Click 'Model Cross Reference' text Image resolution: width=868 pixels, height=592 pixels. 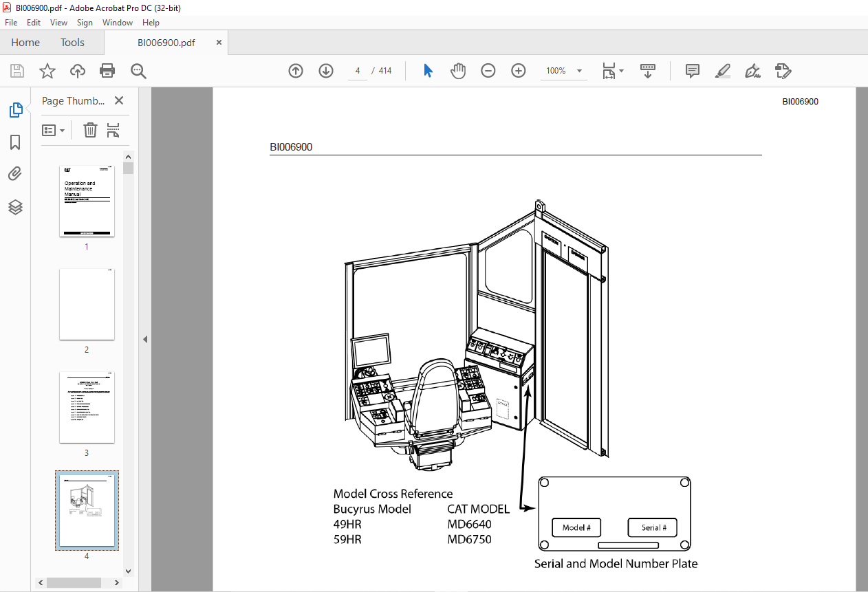(393, 494)
